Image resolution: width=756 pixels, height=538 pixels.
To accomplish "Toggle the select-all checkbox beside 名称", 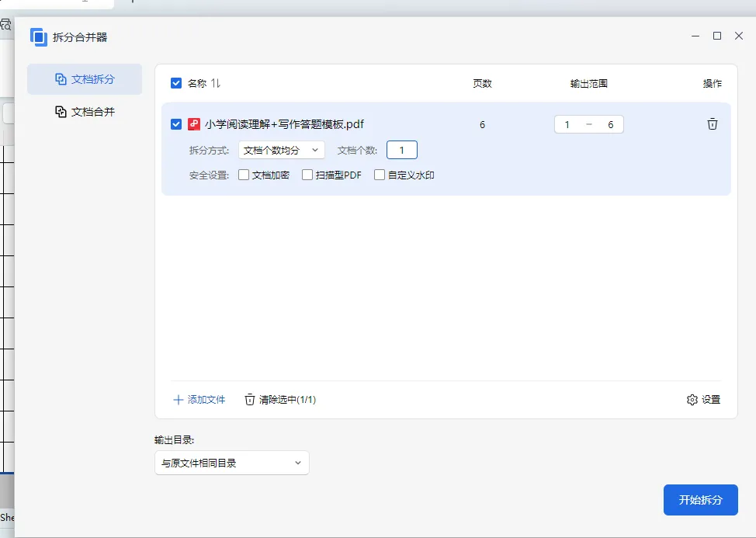I will click(x=176, y=83).
